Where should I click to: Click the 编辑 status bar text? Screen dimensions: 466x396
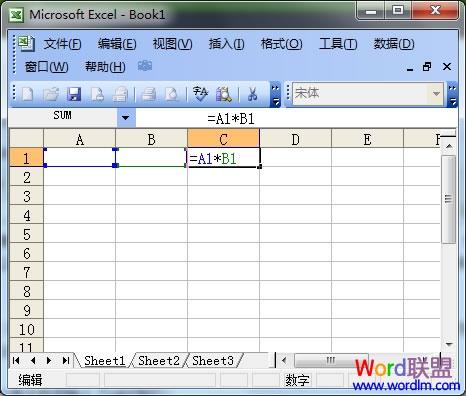coord(30,380)
